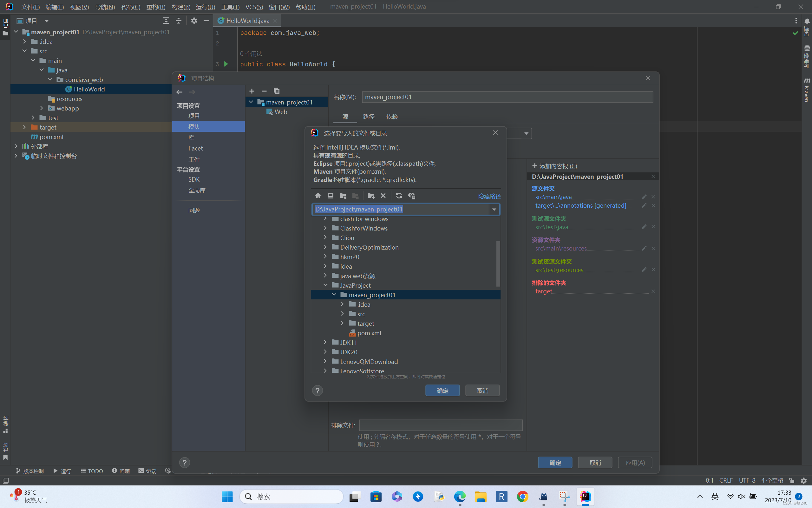This screenshot has width=812, height=508.
Task: Open Microsoft Edge from taskbar
Action: click(460, 497)
